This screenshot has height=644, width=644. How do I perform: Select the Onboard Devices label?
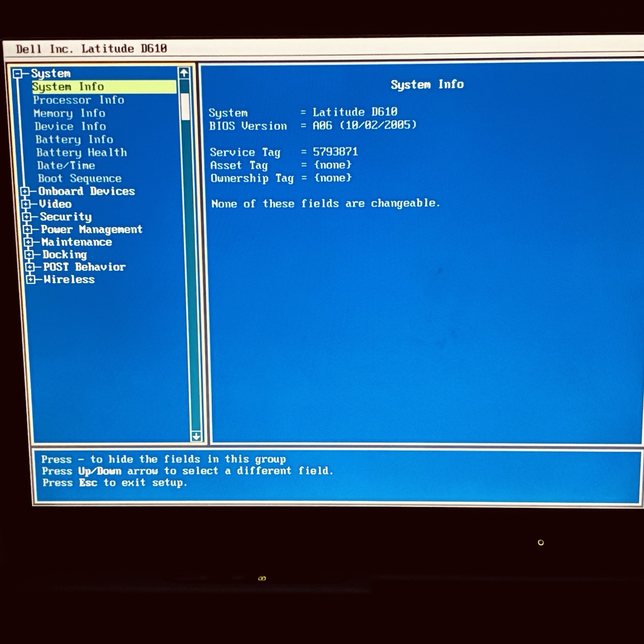point(87,191)
